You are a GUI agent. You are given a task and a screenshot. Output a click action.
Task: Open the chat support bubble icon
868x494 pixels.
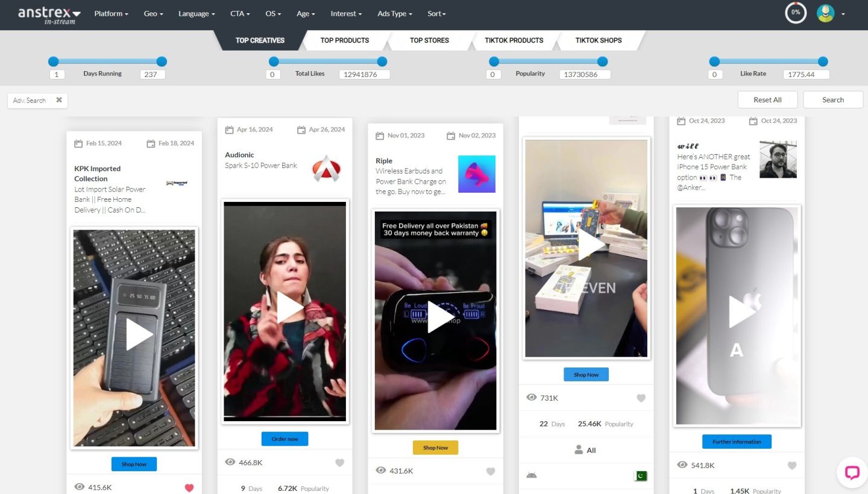click(851, 472)
